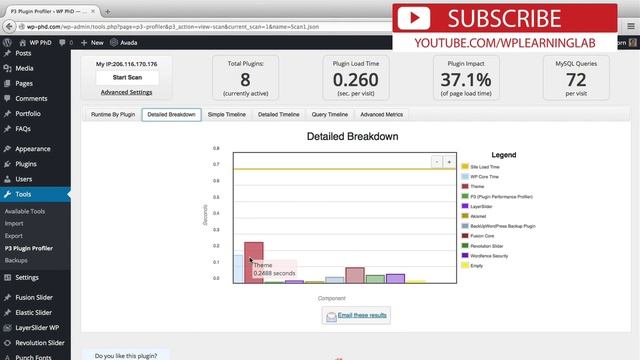Click the Site Load Time legend swatch
640x360 pixels.
465,167
